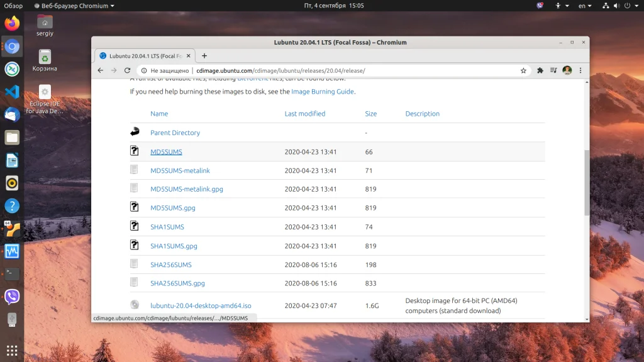Screen dimensions: 644x362
Task: Download lubuntu-20.04-desktop-amd64.iso
Action: [201, 306]
